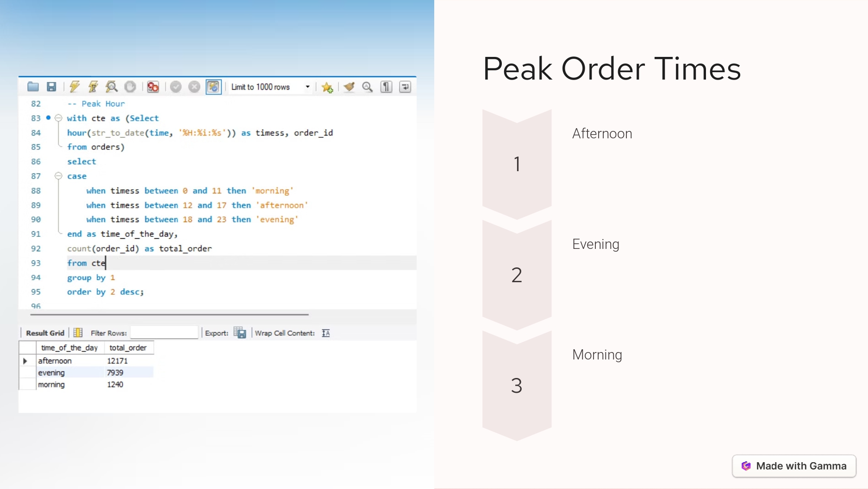Select the Result Grid tab
This screenshot has height=489, width=868.
[x=45, y=333]
